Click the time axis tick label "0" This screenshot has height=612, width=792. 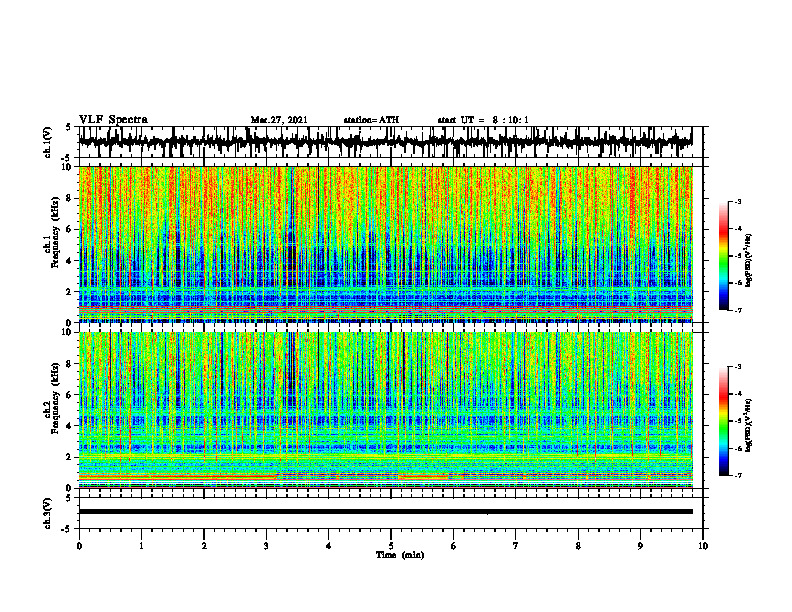click(79, 546)
